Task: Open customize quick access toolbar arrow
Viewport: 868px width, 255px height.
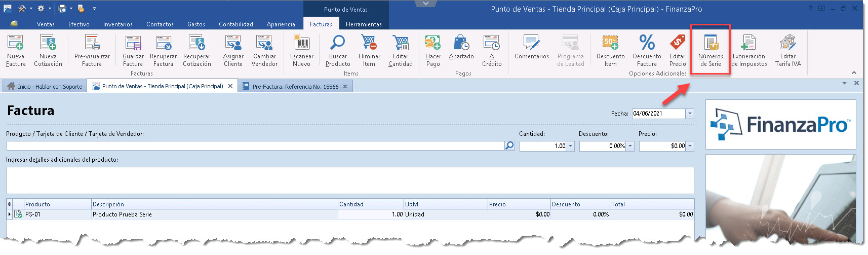Action: tap(94, 9)
